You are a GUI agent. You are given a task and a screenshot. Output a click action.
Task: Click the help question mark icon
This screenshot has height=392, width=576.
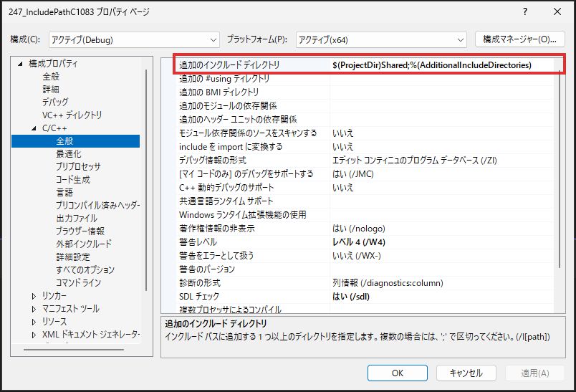point(525,11)
